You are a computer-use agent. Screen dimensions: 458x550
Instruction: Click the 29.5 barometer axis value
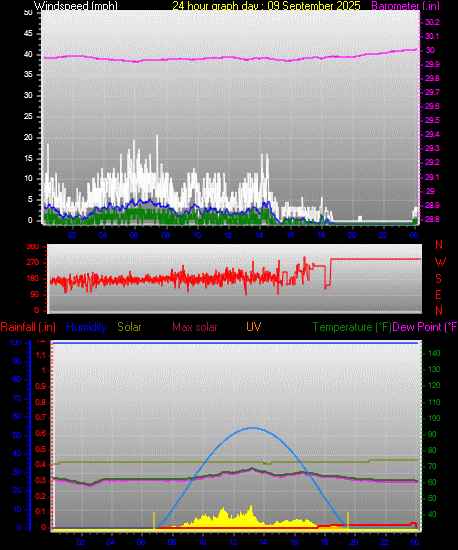coord(432,120)
